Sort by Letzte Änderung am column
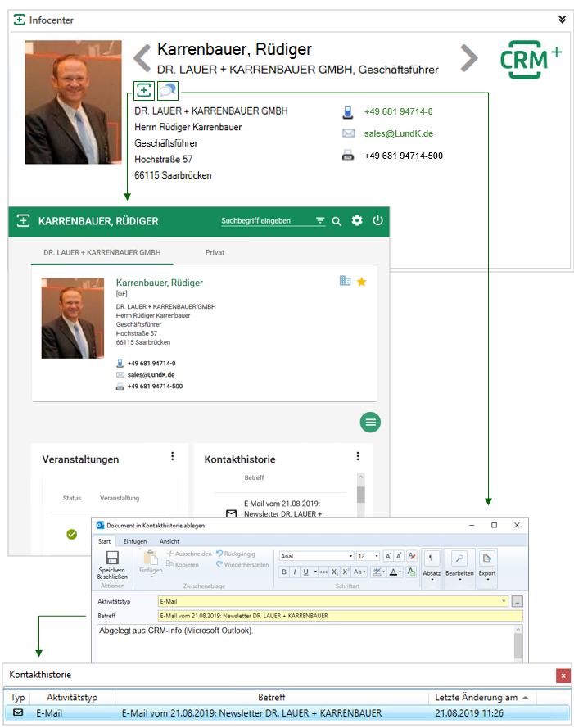574x728 pixels. pyautogui.click(x=481, y=698)
